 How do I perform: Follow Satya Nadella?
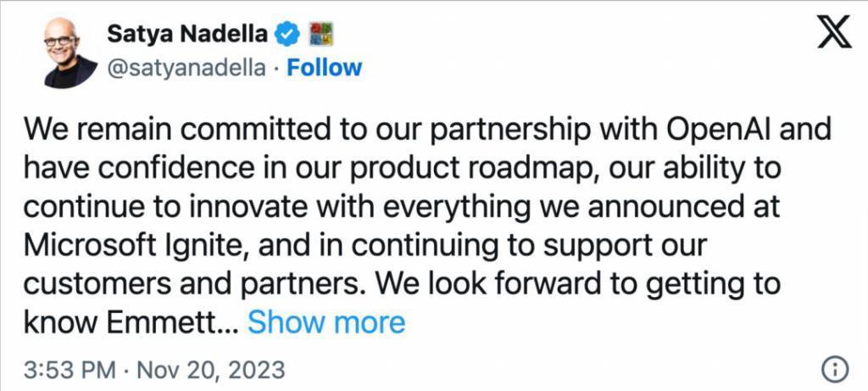(x=325, y=68)
